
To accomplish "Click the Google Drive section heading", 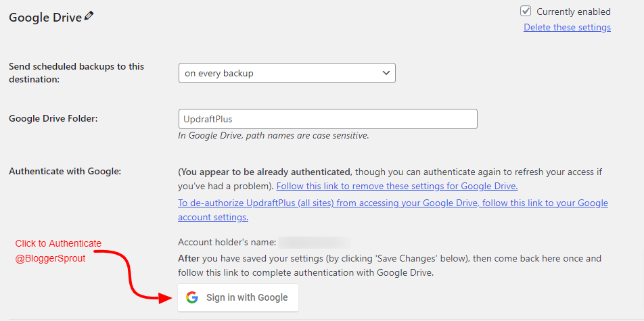I will point(45,18).
